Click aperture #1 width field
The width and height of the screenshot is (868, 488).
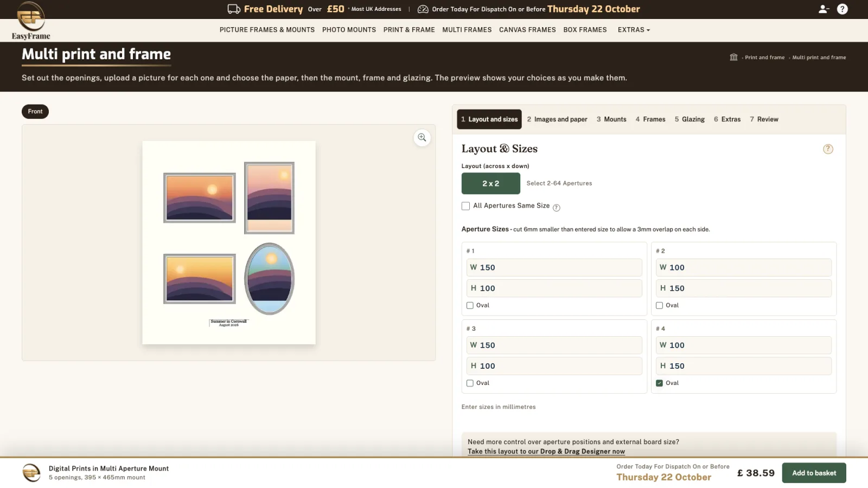click(x=554, y=268)
